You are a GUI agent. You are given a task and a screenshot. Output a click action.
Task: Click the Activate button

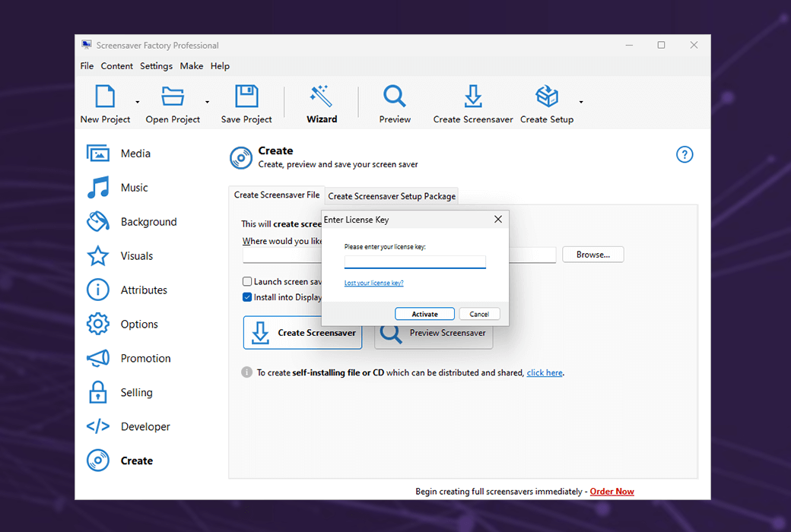pyautogui.click(x=424, y=314)
